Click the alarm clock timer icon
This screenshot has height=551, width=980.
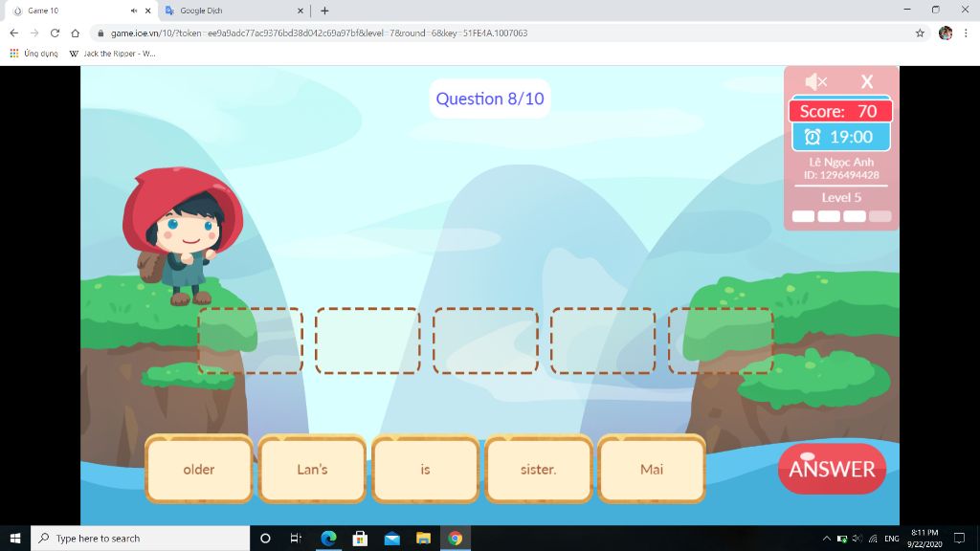812,137
